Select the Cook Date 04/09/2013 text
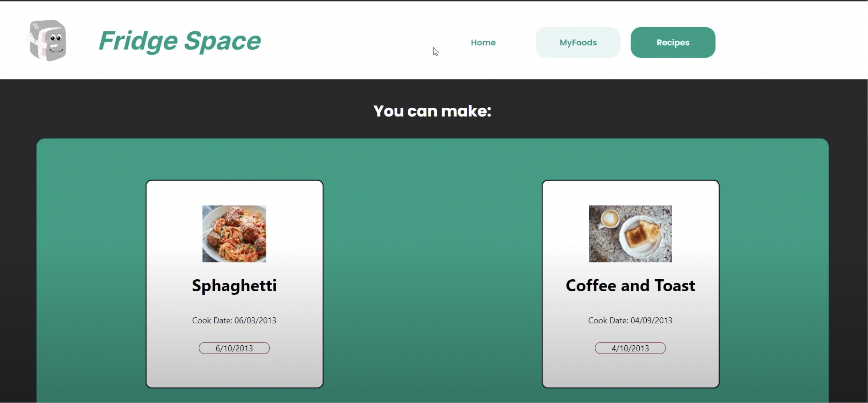This screenshot has height=403, width=868. 630,320
